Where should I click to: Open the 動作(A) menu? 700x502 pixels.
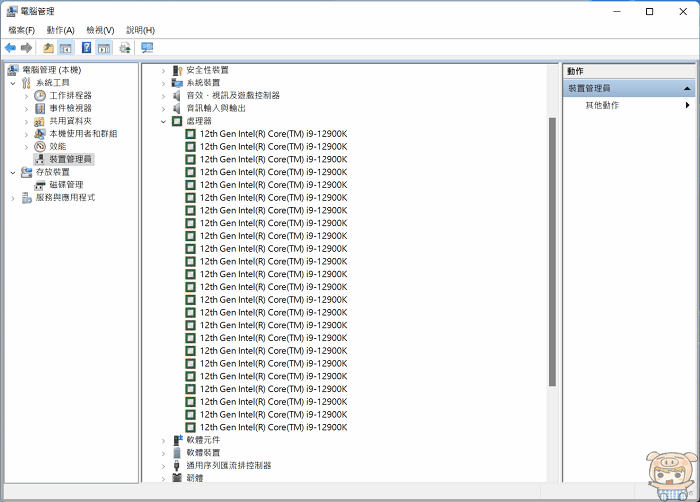60,30
